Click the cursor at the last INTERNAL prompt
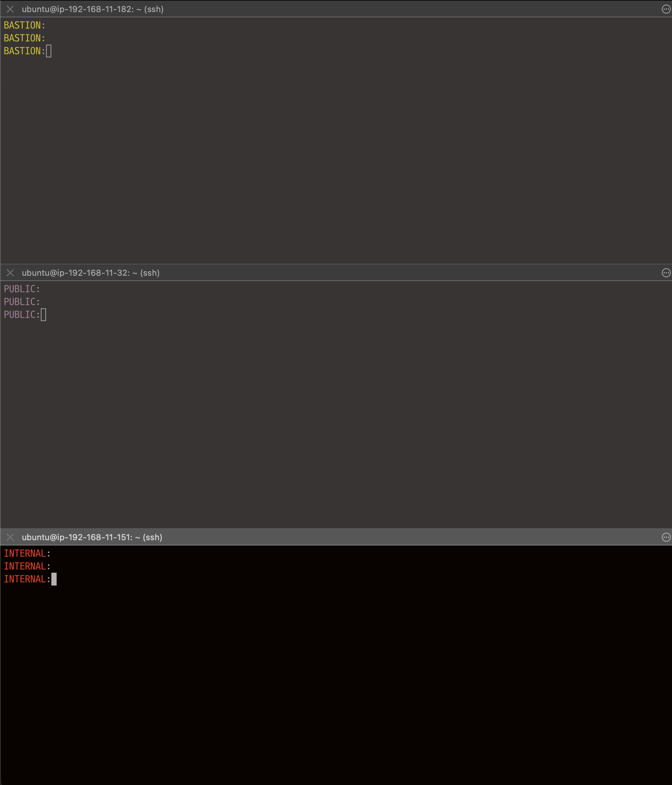The width and height of the screenshot is (672, 785). point(54,579)
